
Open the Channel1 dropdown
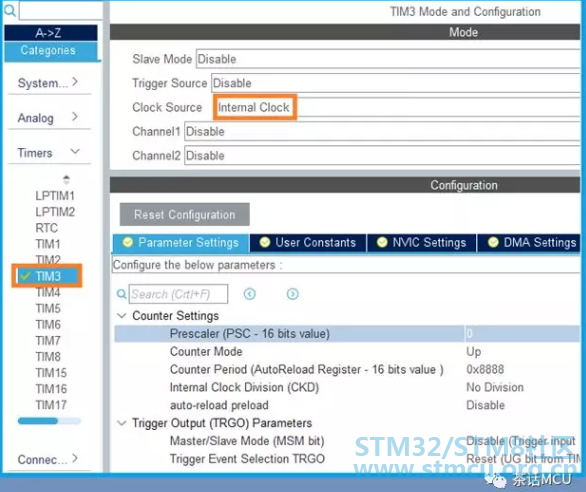(382, 131)
